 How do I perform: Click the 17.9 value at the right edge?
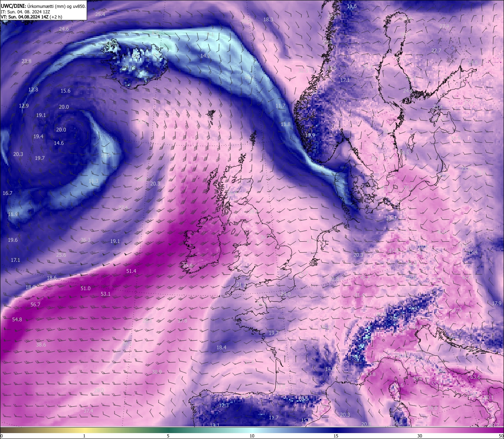(497, 303)
